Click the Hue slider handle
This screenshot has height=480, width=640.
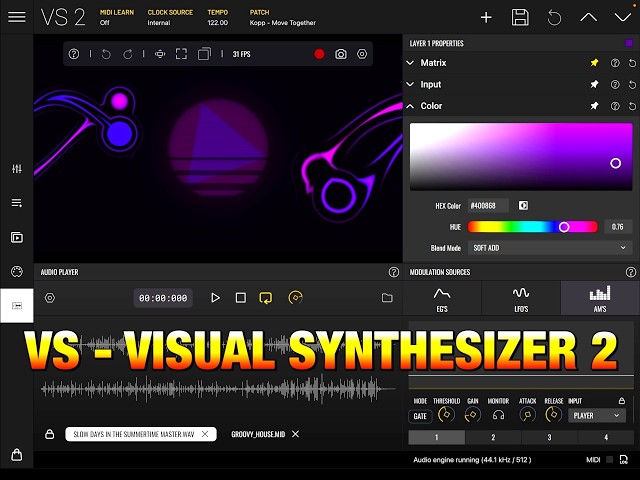564,227
